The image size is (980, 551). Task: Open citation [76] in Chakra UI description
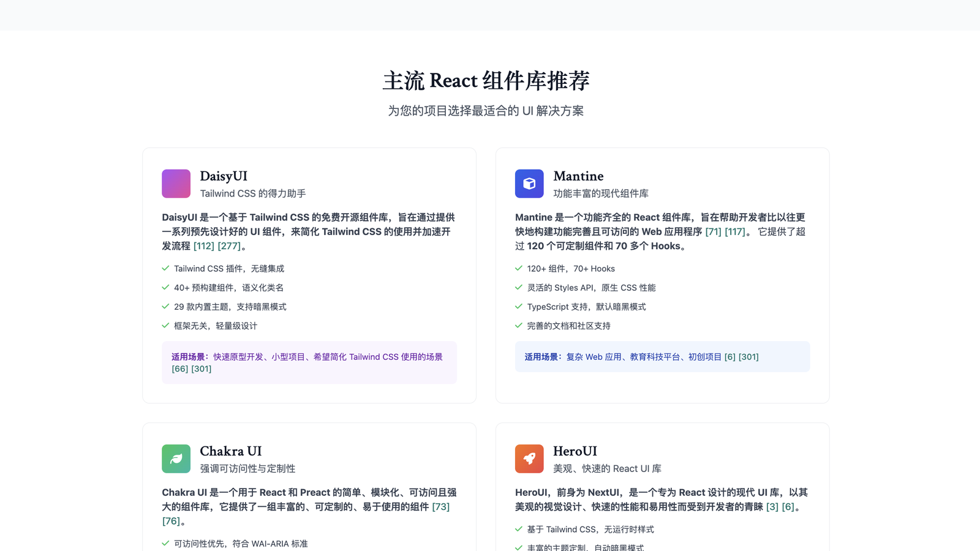click(171, 521)
